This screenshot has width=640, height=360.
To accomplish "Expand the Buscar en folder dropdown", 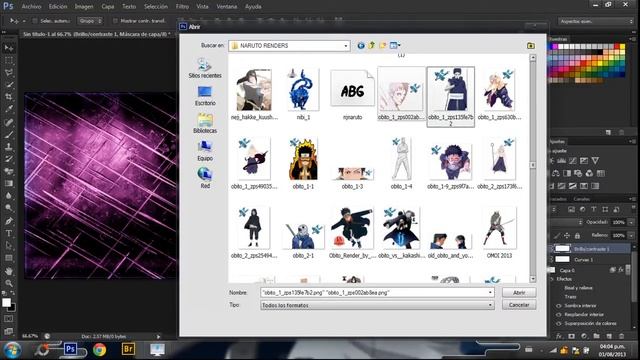I will [x=346, y=46].
